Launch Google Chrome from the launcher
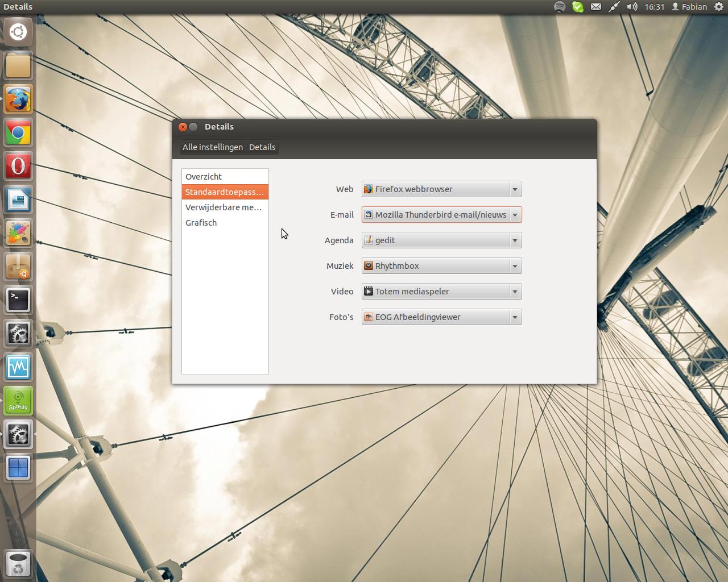The width and height of the screenshot is (728, 582). pyautogui.click(x=18, y=132)
